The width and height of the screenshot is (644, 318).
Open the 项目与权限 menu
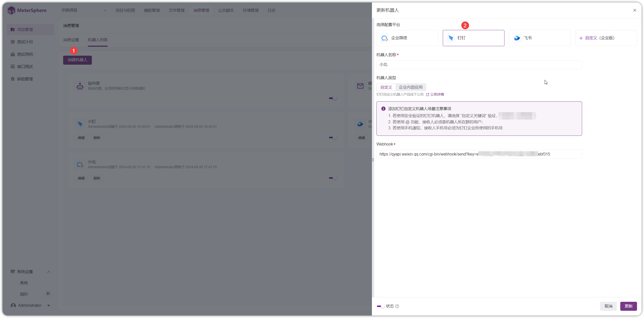pos(125,10)
